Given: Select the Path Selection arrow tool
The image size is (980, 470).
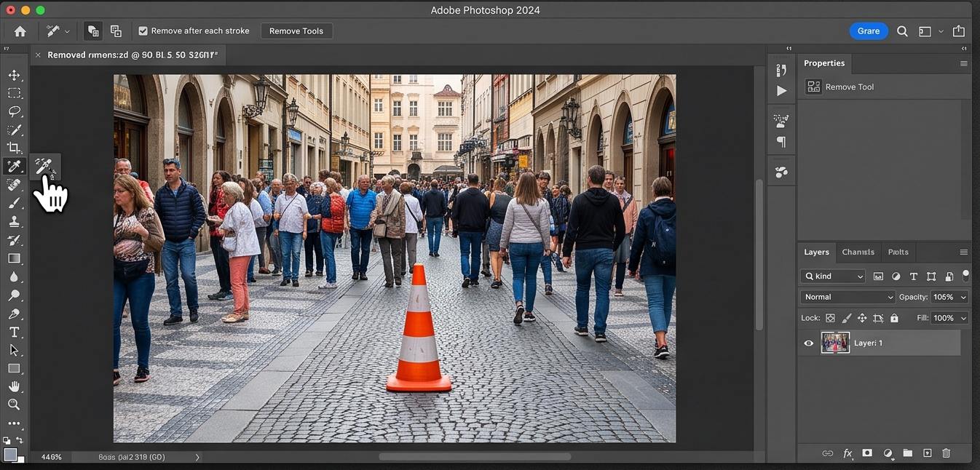Looking at the screenshot, I should (x=14, y=350).
